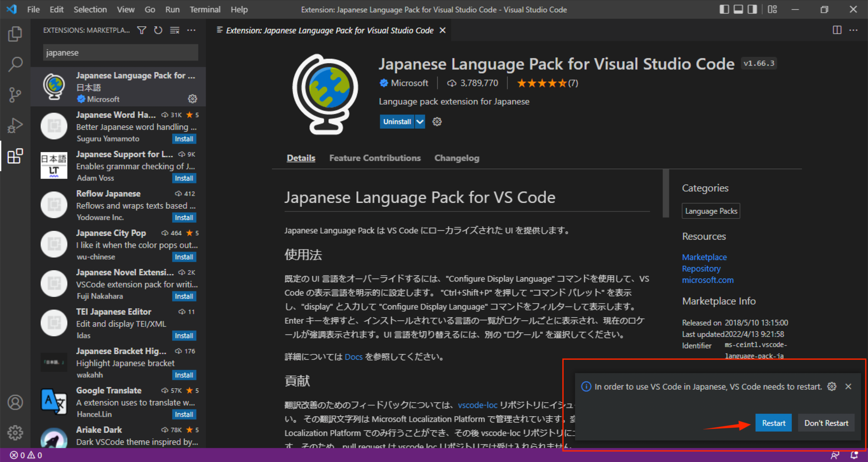This screenshot has width=868, height=462.
Task: Open the Repository link in Resources
Action: [x=701, y=268]
